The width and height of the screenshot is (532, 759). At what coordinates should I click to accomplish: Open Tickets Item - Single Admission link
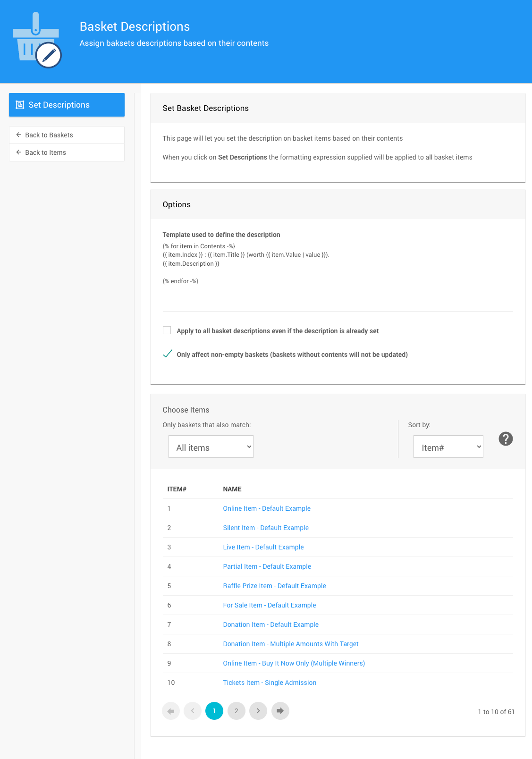(270, 683)
